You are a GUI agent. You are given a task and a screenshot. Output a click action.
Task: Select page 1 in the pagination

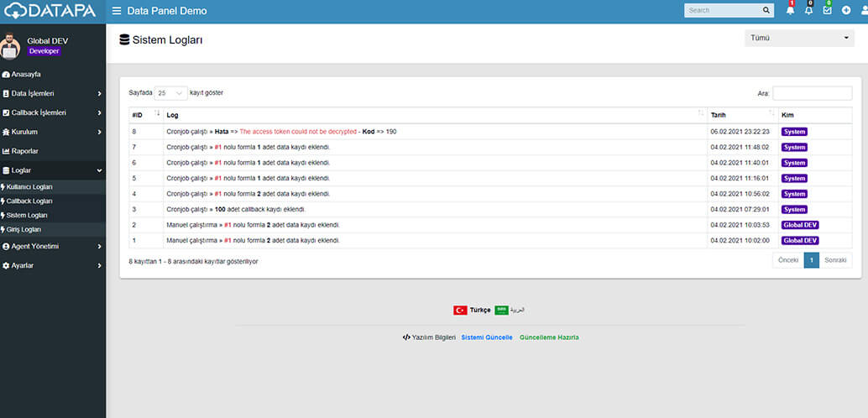811,260
